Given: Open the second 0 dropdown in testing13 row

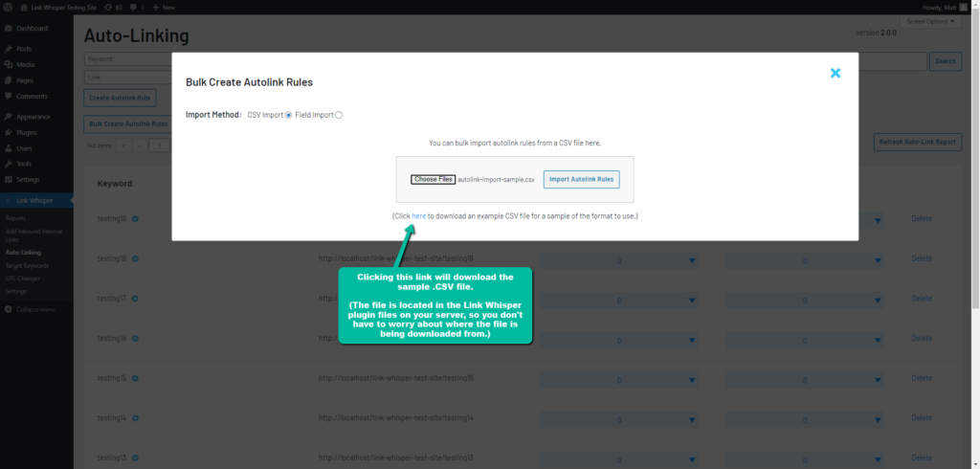Looking at the screenshot, I should (804, 459).
